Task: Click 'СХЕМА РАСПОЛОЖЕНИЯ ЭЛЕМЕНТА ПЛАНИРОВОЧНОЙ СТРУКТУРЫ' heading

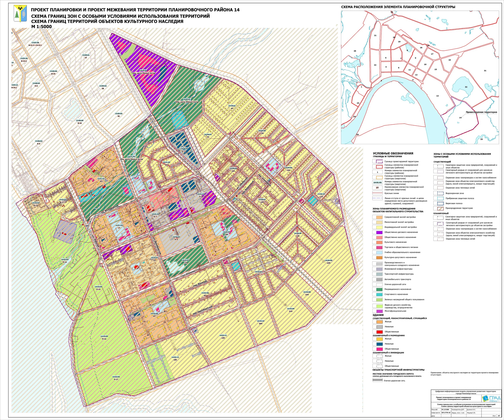Action: click(398, 7)
